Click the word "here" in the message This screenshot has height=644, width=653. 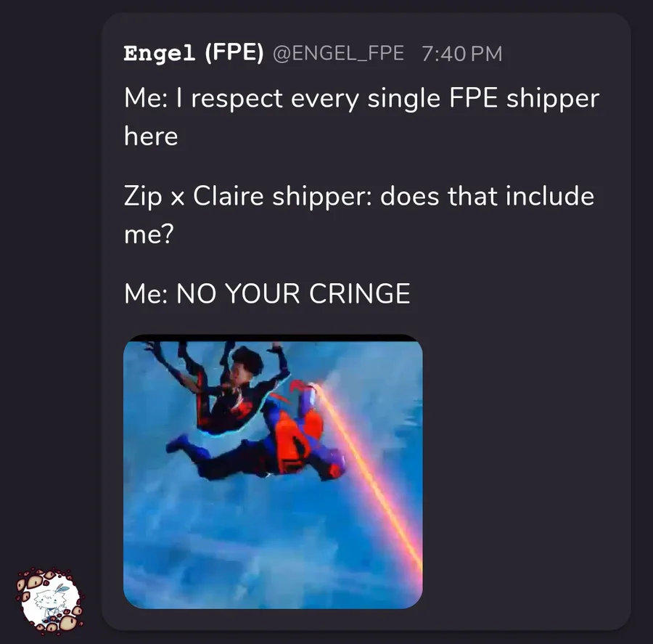click(151, 136)
